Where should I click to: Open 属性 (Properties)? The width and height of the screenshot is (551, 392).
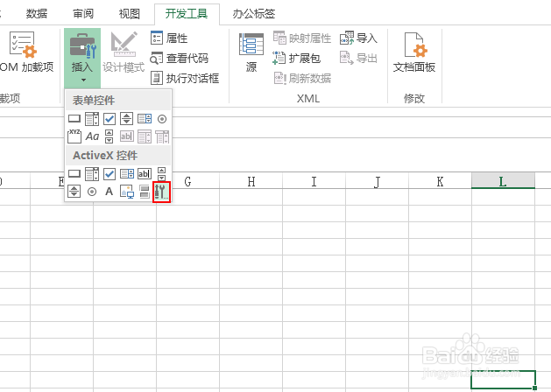[x=169, y=38]
